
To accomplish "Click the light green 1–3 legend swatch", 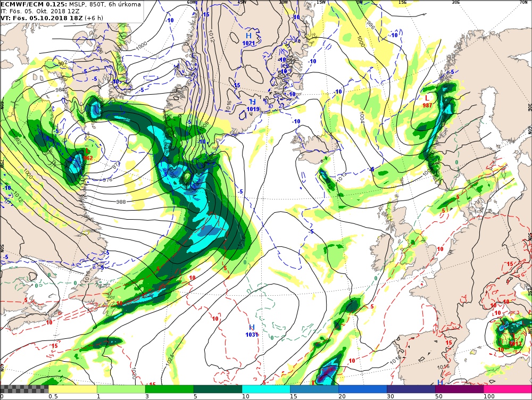I will pos(121,389).
